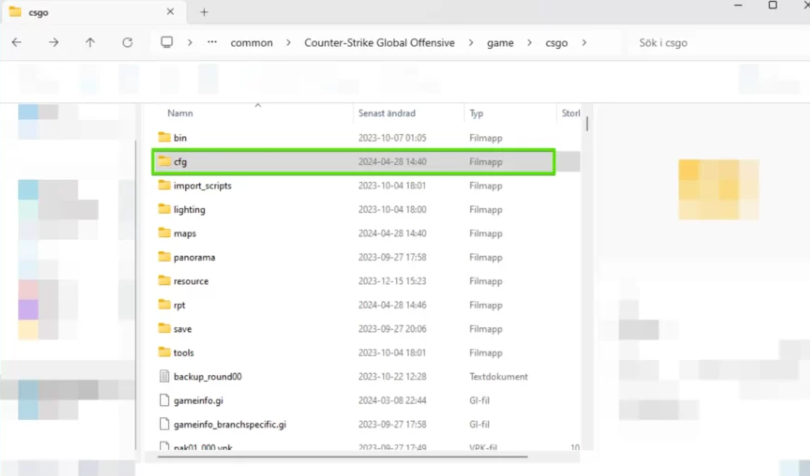Click the file name backup_round00

208,377
